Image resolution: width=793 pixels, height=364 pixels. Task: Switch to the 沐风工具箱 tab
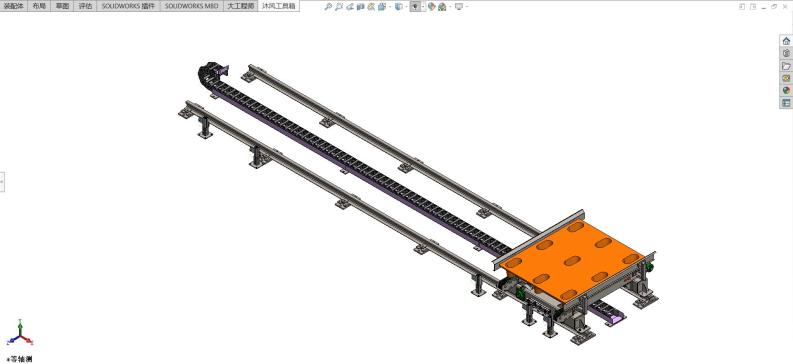(x=279, y=6)
